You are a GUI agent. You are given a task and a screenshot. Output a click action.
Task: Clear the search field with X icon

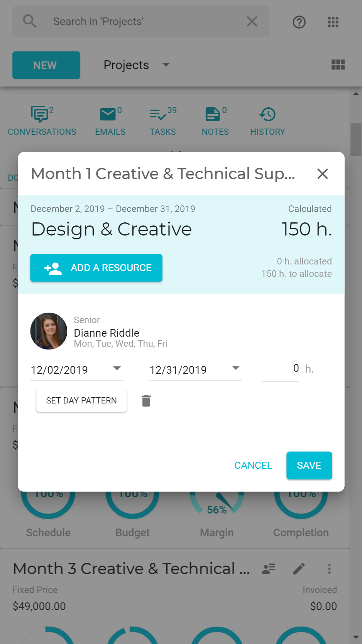252,21
